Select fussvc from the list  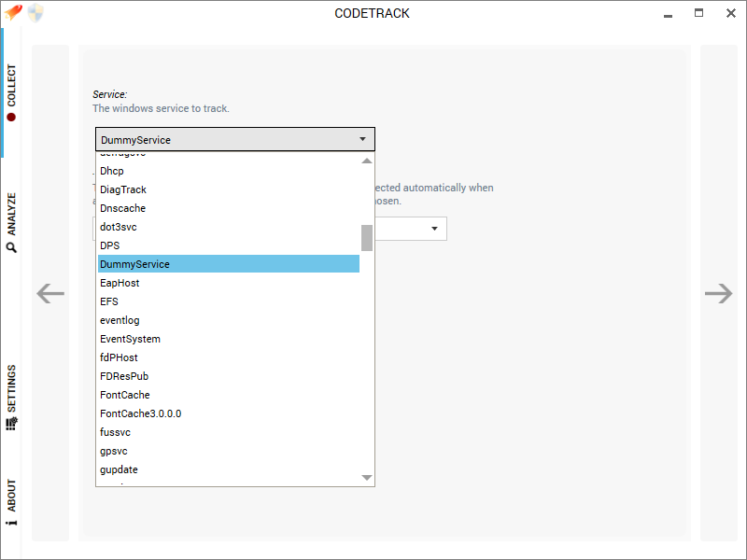pos(229,432)
